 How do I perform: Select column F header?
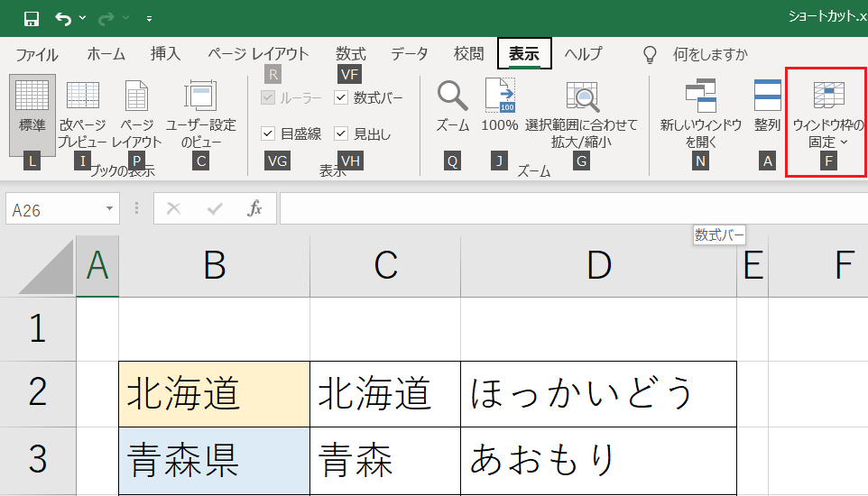[818, 266]
